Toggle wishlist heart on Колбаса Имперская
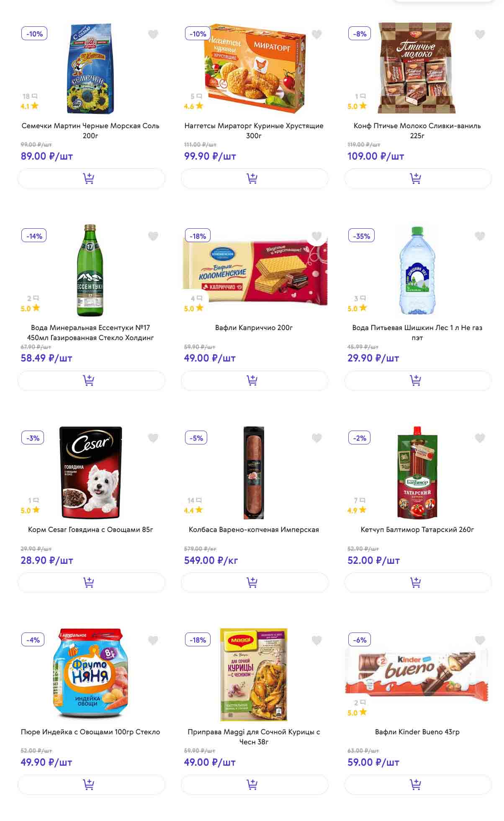504x821 pixels. (x=316, y=438)
